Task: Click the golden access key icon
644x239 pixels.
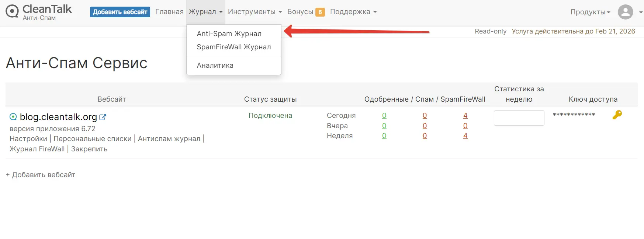Action: tap(617, 115)
